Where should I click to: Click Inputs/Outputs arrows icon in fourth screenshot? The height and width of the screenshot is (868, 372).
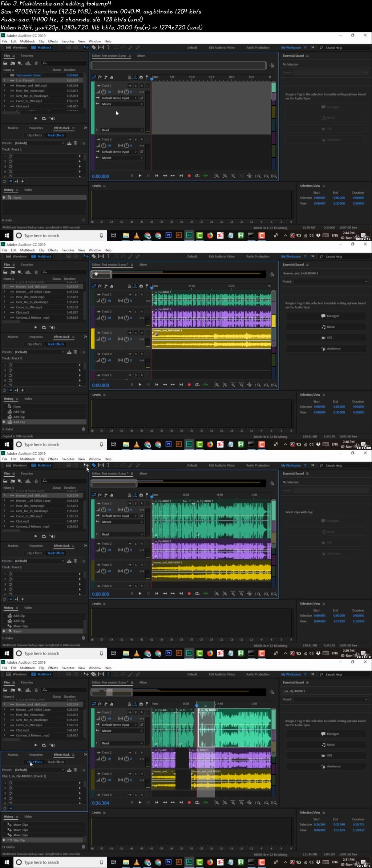point(94,704)
